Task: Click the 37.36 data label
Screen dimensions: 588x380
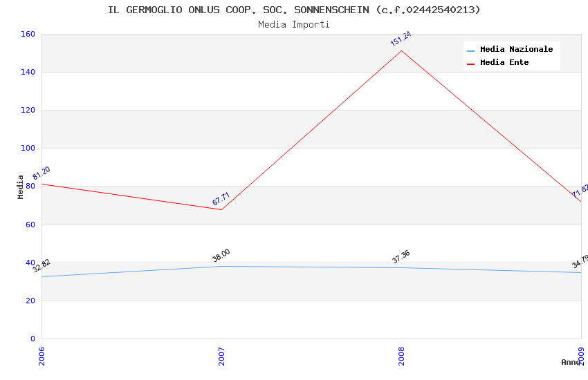Action: click(401, 257)
